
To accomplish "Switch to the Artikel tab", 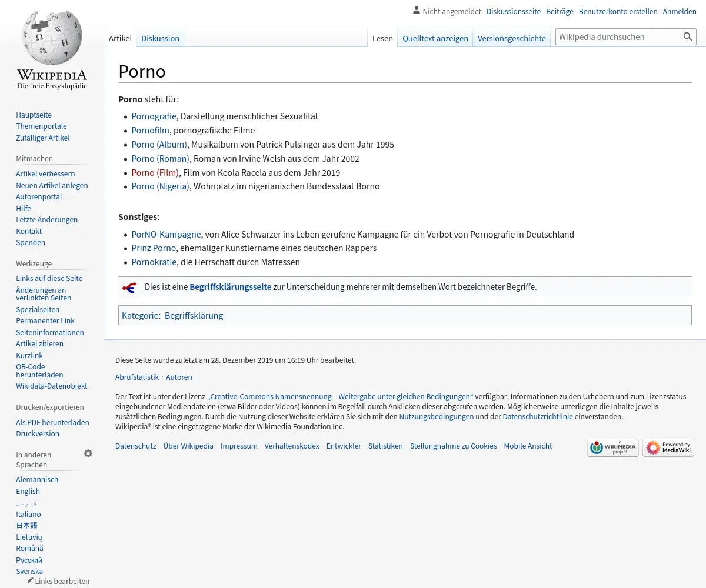I will [120, 38].
